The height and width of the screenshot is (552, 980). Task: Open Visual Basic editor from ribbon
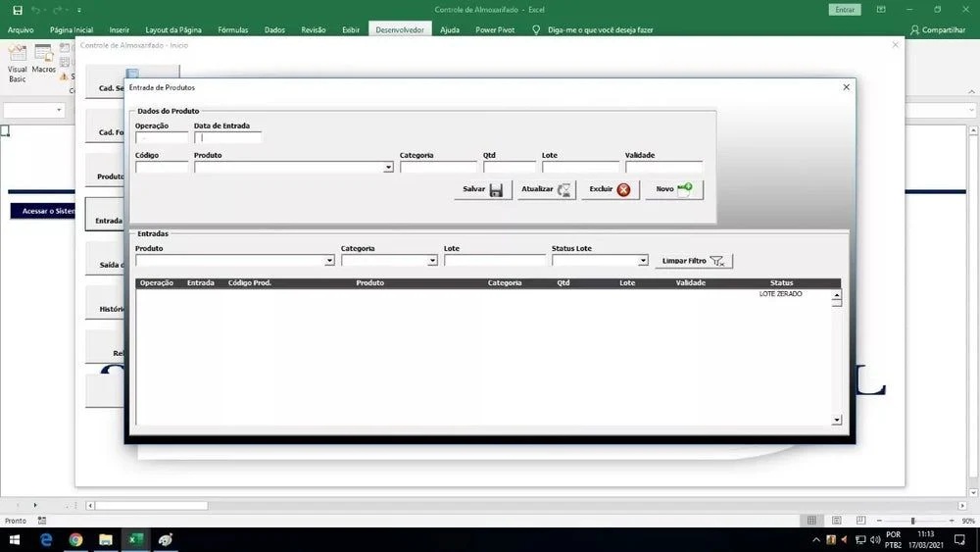pyautogui.click(x=18, y=61)
